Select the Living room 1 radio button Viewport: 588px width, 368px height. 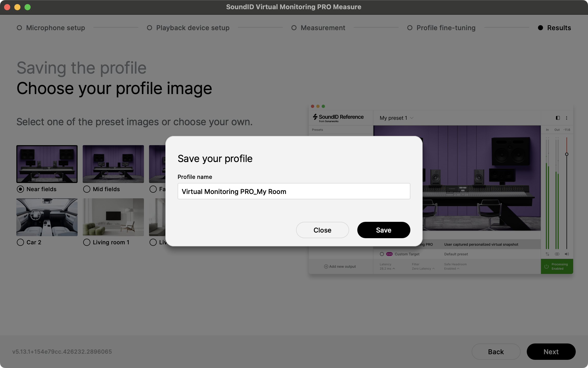click(x=87, y=242)
